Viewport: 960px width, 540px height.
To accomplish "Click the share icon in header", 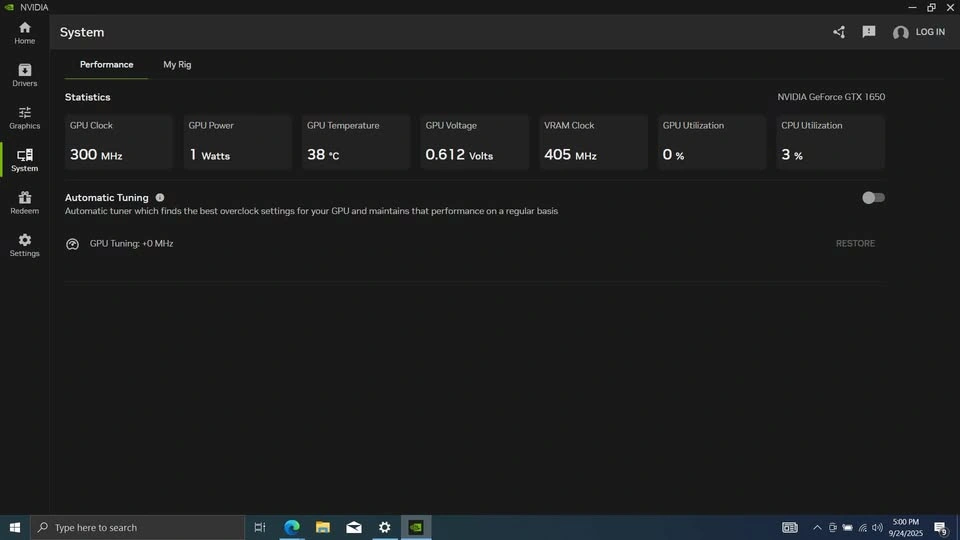I will point(839,32).
